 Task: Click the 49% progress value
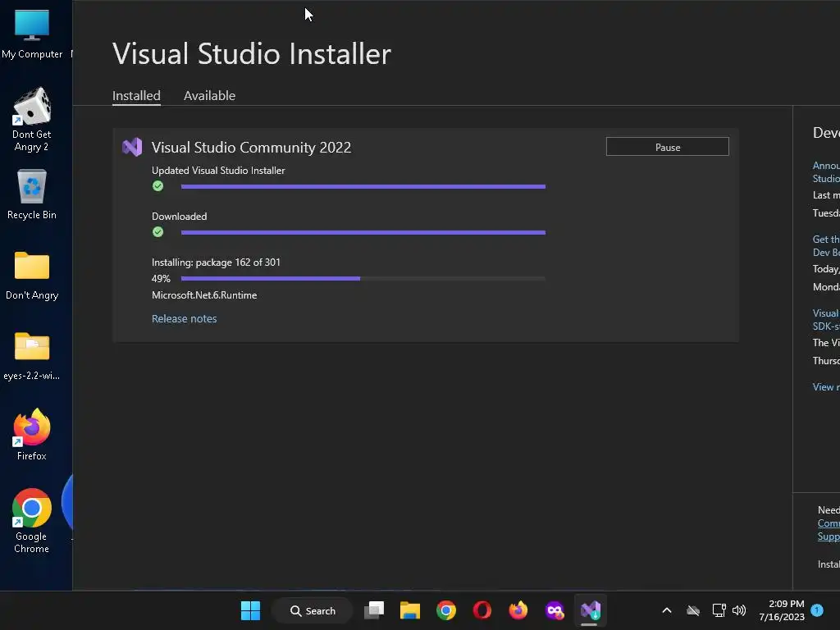[161, 279]
